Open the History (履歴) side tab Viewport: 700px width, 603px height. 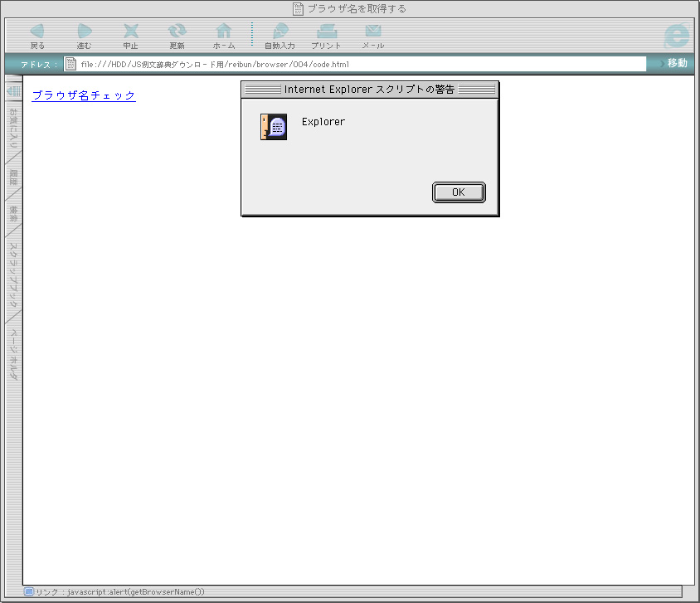pyautogui.click(x=14, y=177)
